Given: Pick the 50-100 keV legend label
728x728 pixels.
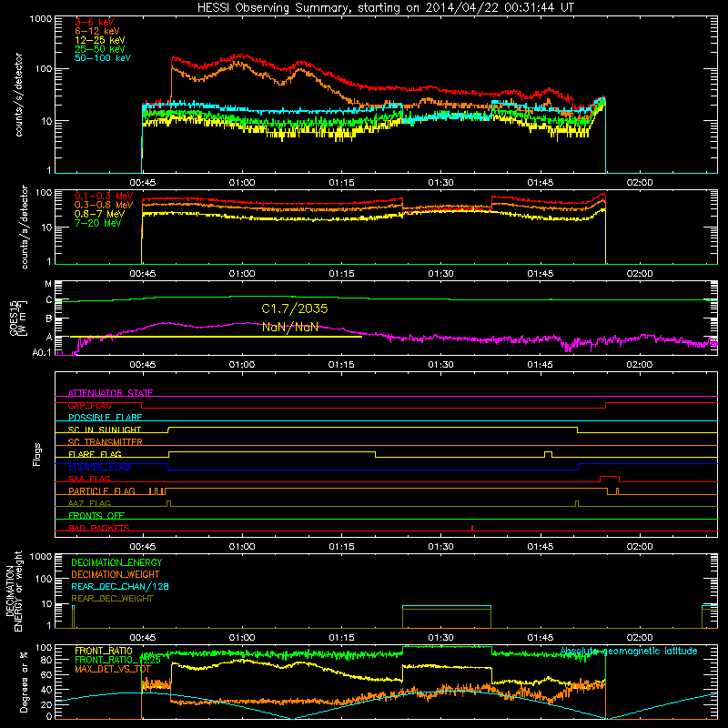Looking at the screenshot, I should coord(103,58).
